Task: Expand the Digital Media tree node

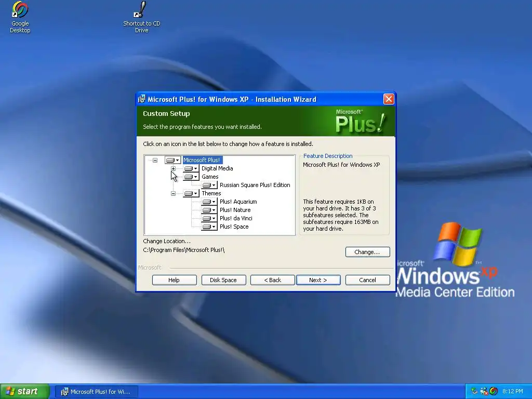Action: coord(173,168)
